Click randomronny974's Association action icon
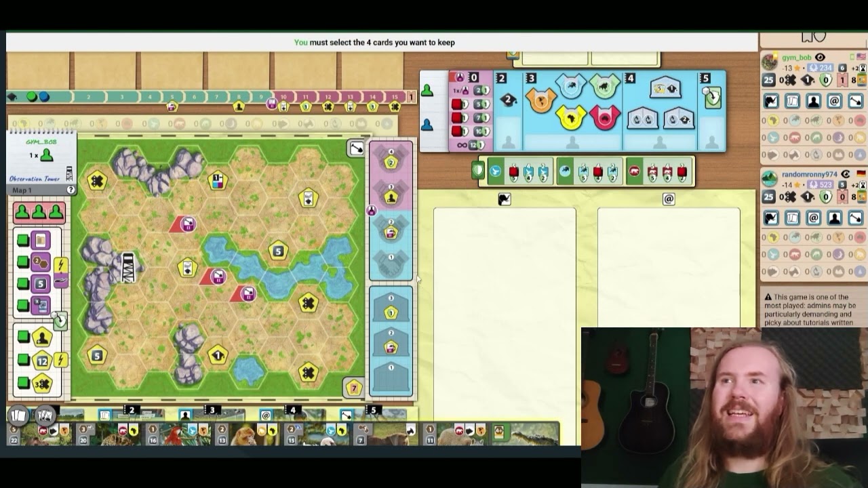868x488 pixels. 835,218
